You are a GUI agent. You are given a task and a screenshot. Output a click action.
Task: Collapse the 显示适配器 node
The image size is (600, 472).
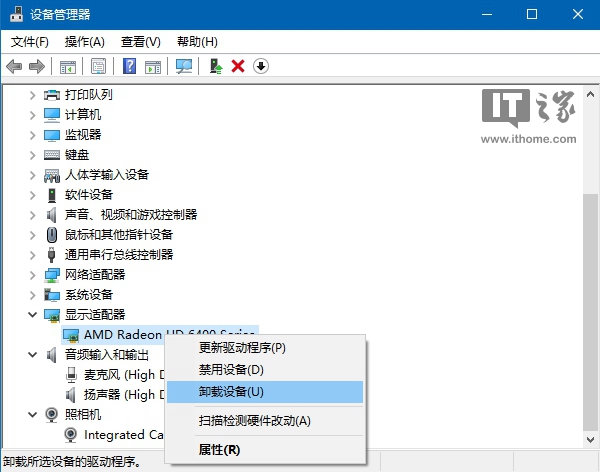click(33, 315)
